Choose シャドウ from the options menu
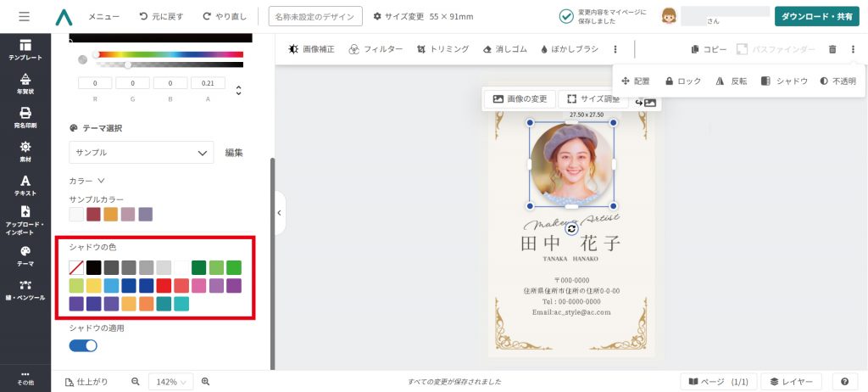 click(x=785, y=81)
